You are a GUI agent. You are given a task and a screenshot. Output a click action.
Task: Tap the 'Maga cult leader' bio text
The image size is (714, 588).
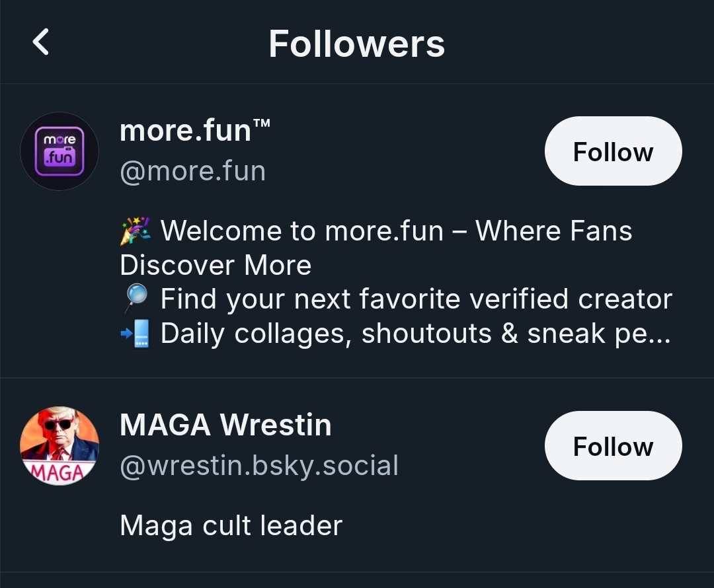[231, 526]
